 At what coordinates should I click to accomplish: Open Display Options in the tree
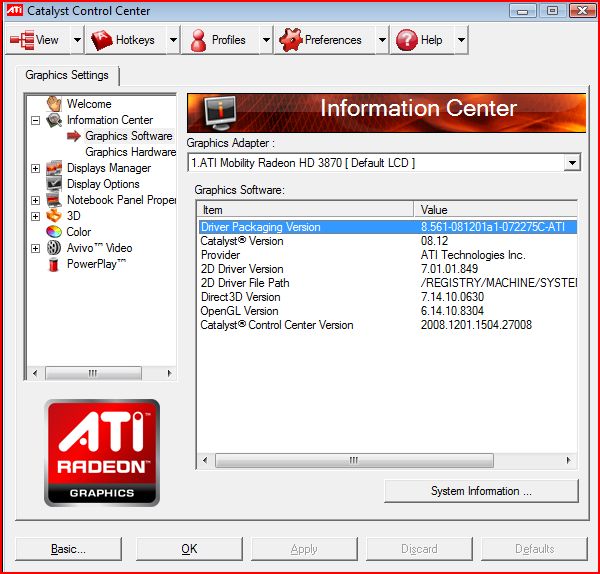[x=103, y=184]
